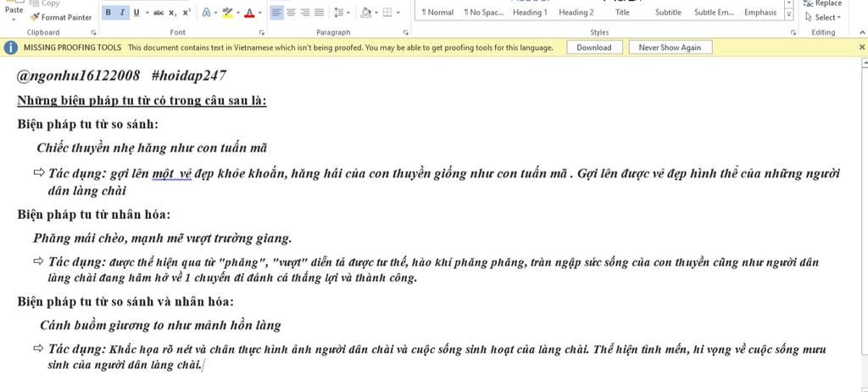Click the Format Painter button
This screenshot has width=868, height=392.
click(61, 17)
